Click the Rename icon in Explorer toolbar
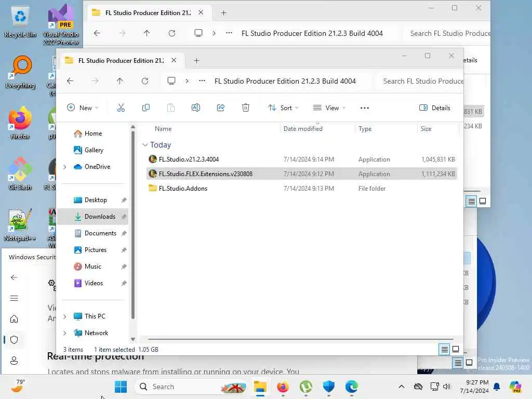Screen dimensions: 532x399 tap(196, 108)
